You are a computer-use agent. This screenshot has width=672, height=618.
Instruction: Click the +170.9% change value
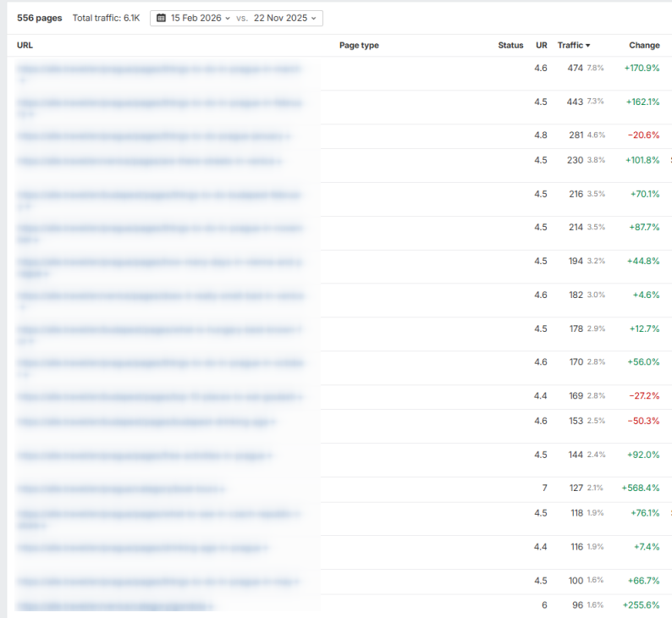(642, 68)
